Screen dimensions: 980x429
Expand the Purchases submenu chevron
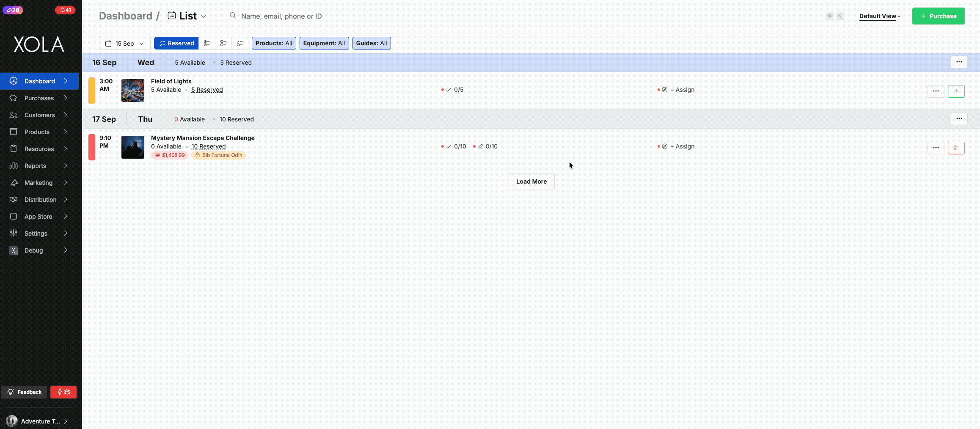click(66, 98)
